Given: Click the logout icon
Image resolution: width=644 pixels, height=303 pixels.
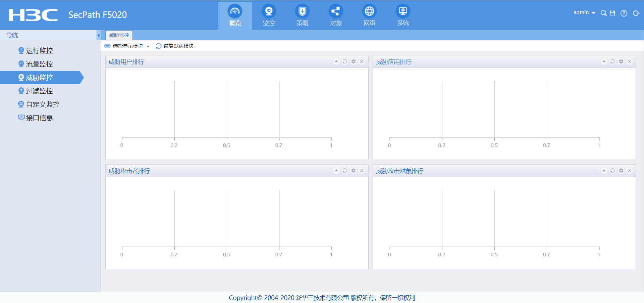Looking at the screenshot, I should 636,13.
